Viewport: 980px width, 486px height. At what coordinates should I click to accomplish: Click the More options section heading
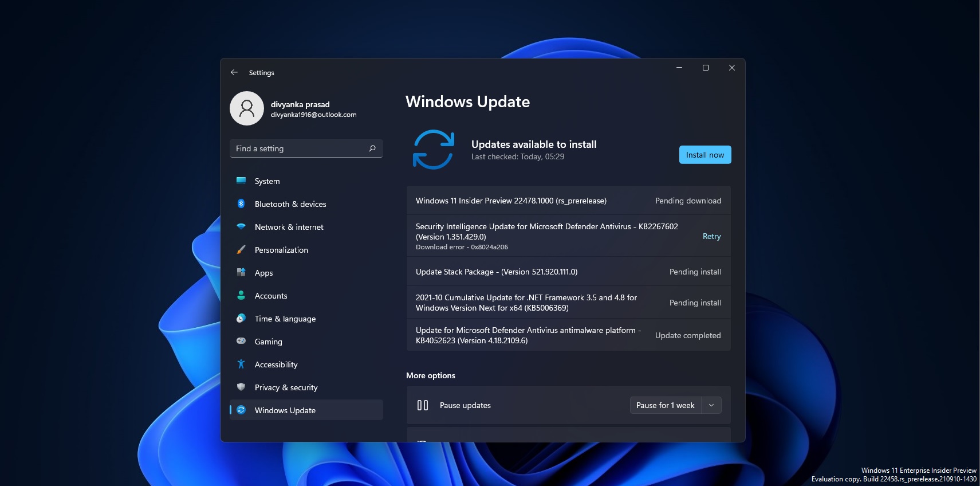pos(431,375)
